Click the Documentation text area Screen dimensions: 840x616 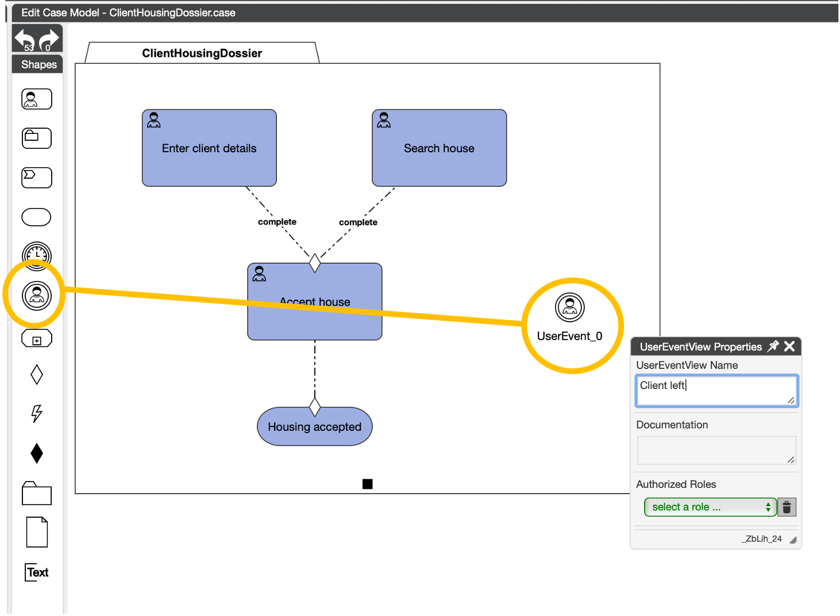point(716,450)
